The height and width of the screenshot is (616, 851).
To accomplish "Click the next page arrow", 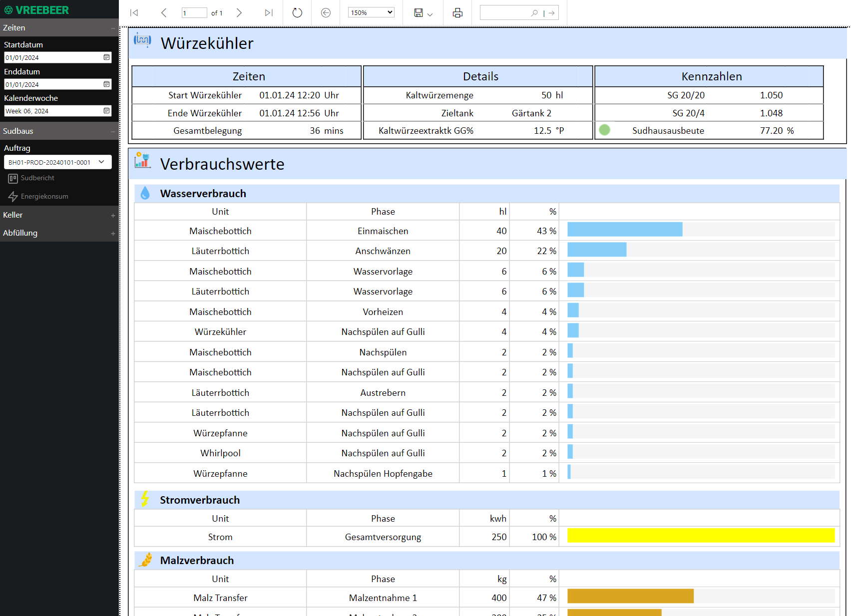I will tap(239, 13).
